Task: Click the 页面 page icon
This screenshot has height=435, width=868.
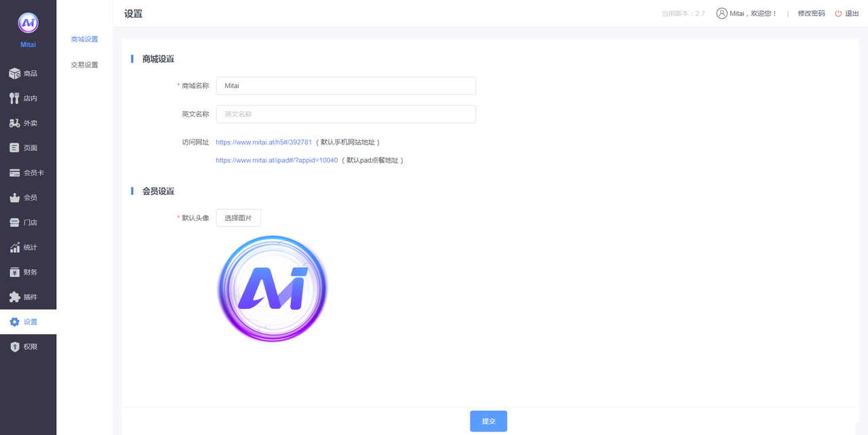Action: click(14, 148)
